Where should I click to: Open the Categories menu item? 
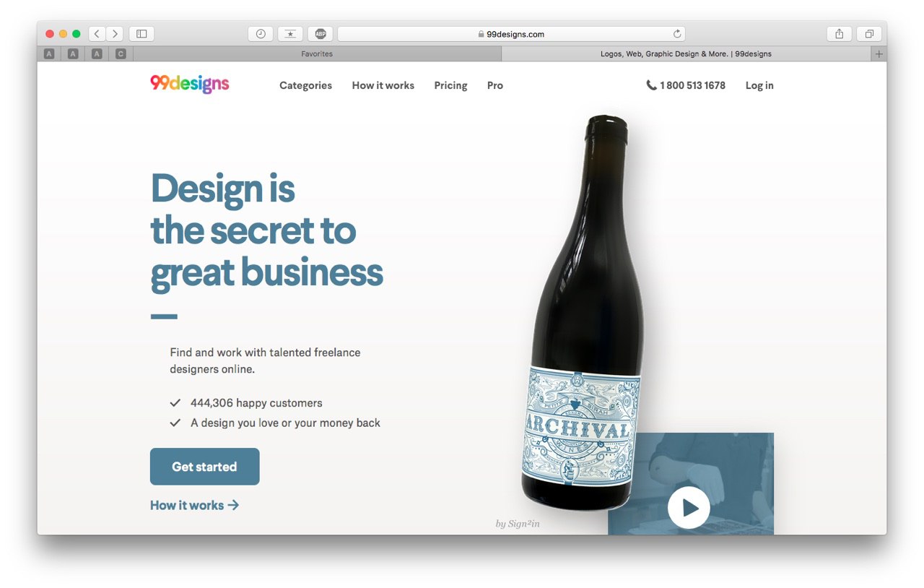pyautogui.click(x=305, y=85)
